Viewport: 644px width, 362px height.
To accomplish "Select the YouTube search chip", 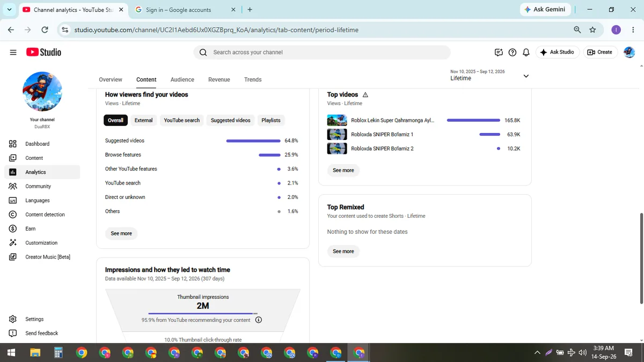I will pos(182,120).
